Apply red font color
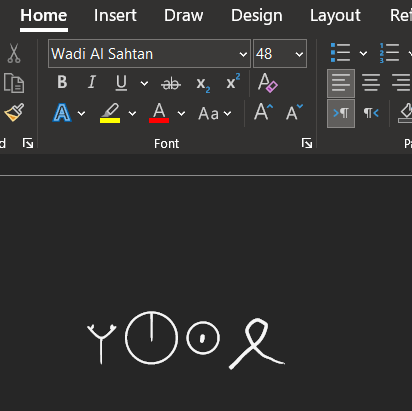 point(159,113)
